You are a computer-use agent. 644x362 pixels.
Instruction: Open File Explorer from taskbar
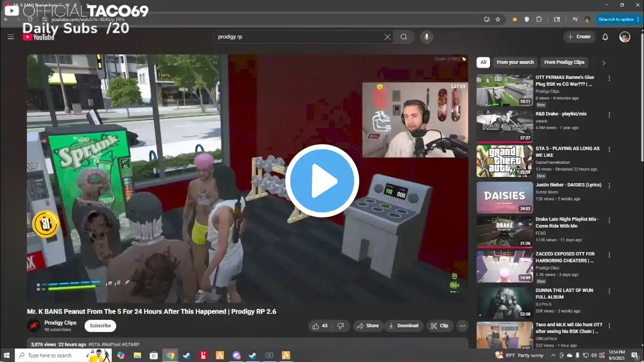click(x=137, y=355)
